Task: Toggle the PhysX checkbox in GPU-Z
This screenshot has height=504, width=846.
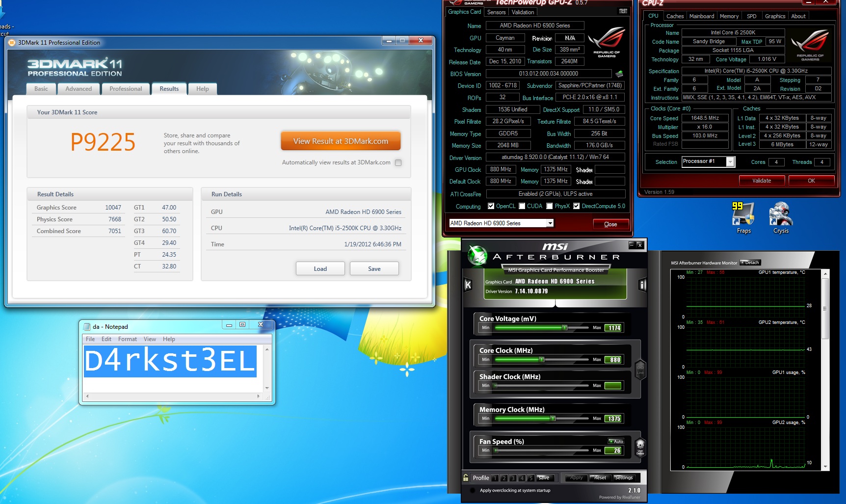Action: [550, 206]
